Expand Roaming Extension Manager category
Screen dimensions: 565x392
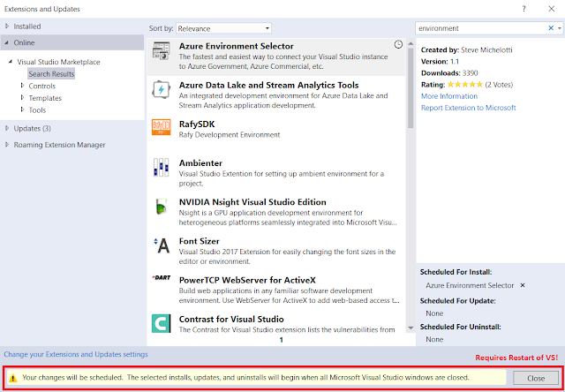pyautogui.click(x=7, y=145)
